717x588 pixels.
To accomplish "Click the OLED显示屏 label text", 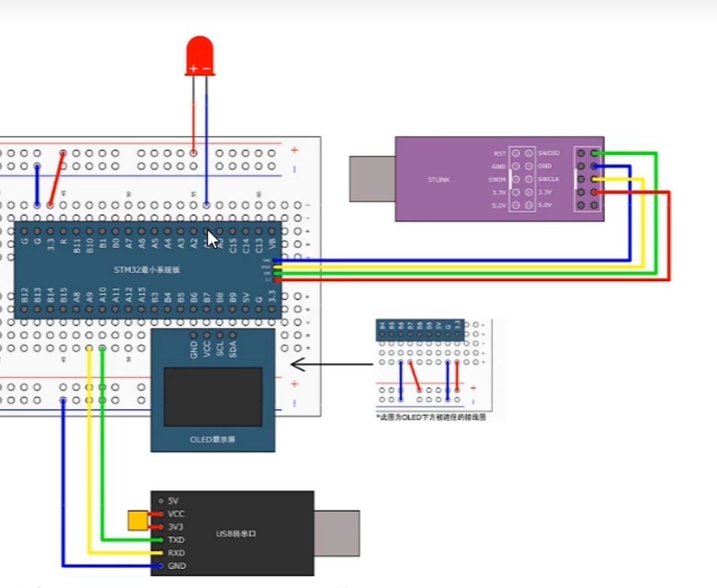I will (213, 439).
